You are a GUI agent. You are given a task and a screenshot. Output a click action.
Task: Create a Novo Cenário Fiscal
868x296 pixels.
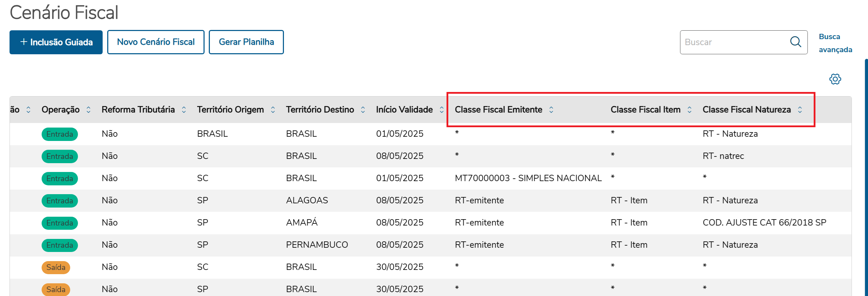156,42
